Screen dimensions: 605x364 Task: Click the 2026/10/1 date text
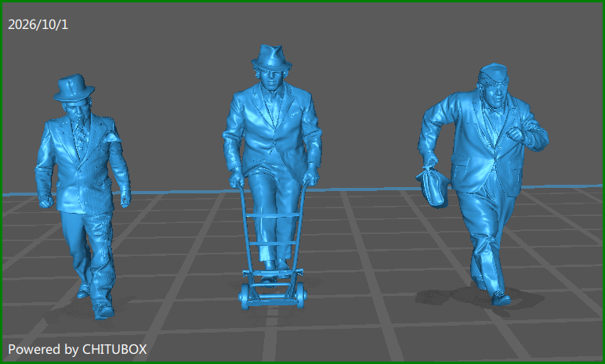click(38, 25)
